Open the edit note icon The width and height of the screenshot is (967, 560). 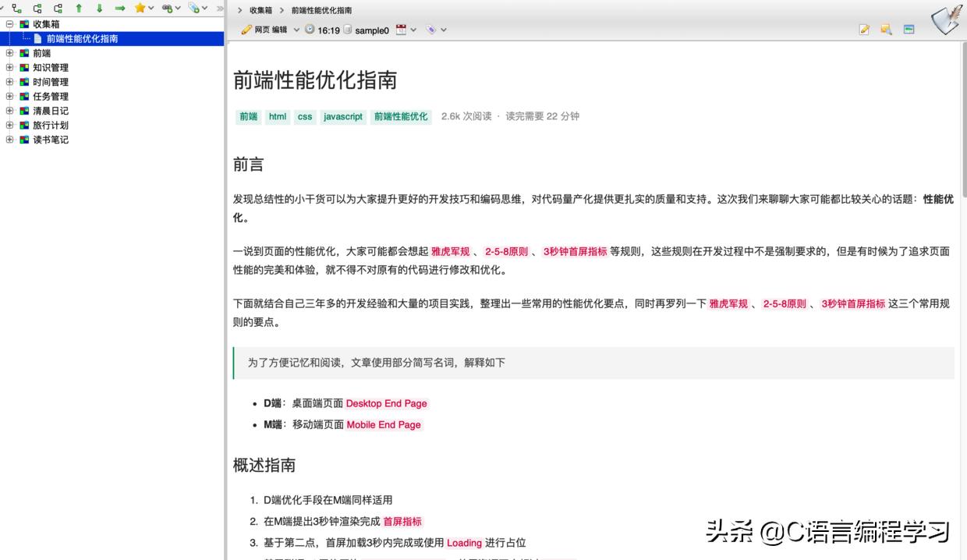coord(863,28)
